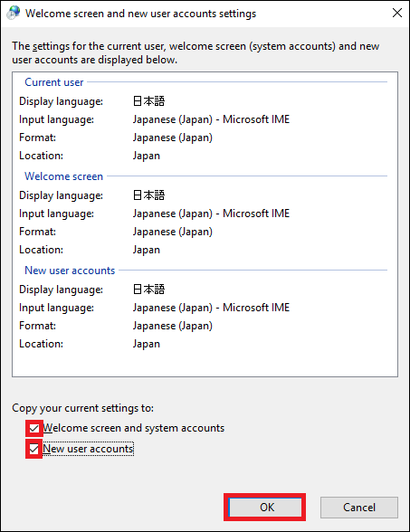Screen dimensions: 410x532
Task: Select the Welcome screen section heading
Action: (x=63, y=176)
